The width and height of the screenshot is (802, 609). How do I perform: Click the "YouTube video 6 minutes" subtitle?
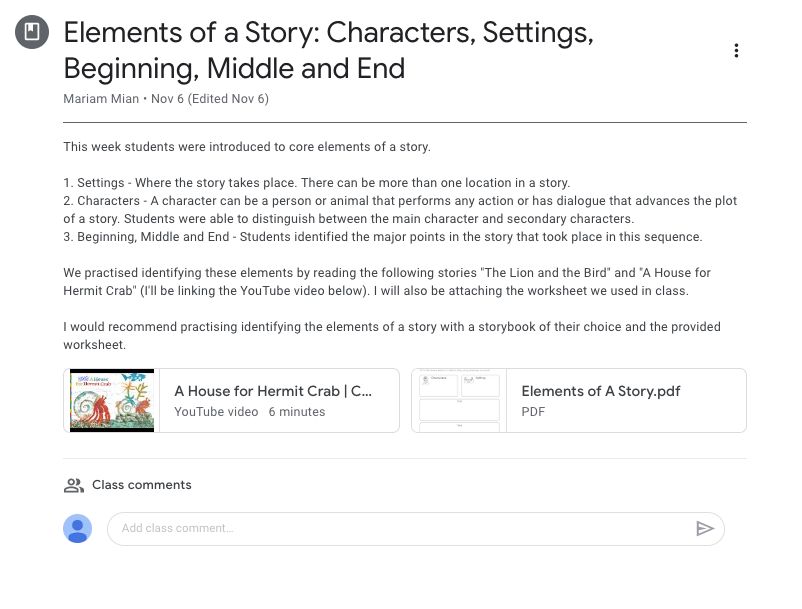tap(249, 412)
